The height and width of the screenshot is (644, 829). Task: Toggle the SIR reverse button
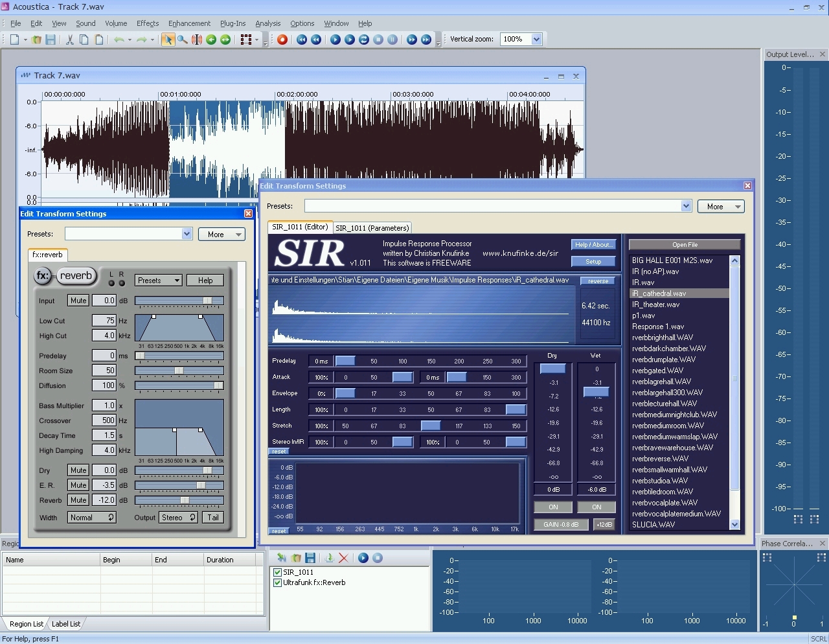tap(598, 281)
